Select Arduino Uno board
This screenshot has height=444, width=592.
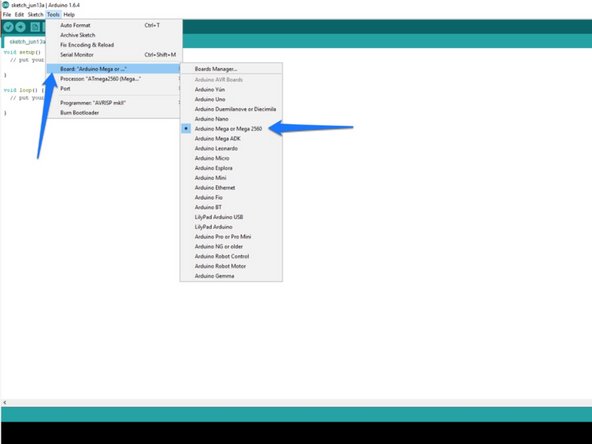(231, 99)
